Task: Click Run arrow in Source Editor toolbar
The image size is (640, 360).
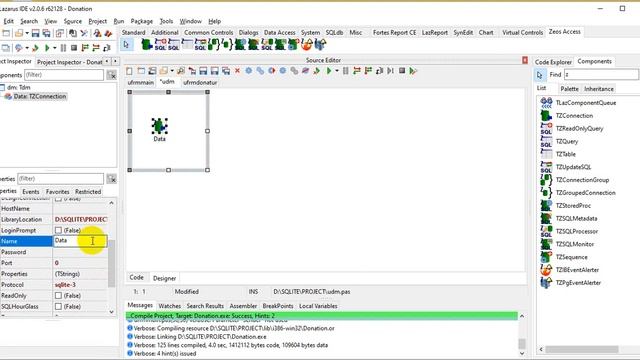Action: [x=329, y=71]
